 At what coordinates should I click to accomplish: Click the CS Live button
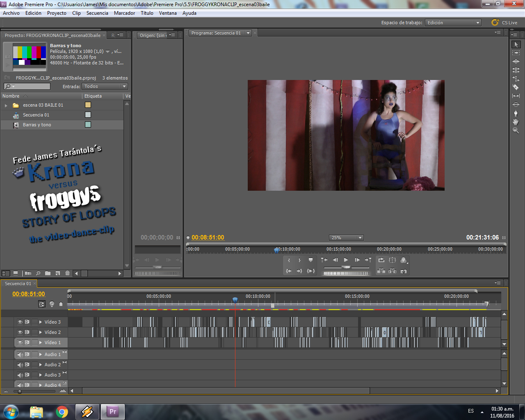point(504,23)
